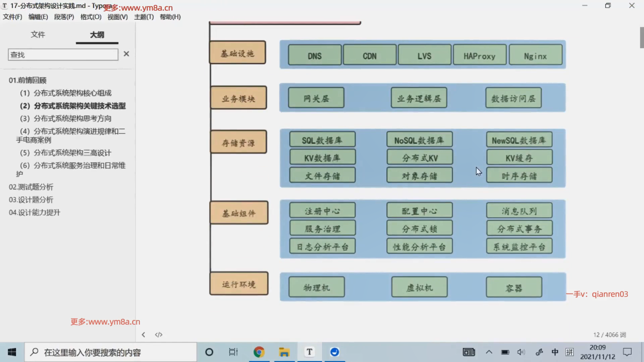Collapse sidebar using left arrow icon

click(144, 335)
